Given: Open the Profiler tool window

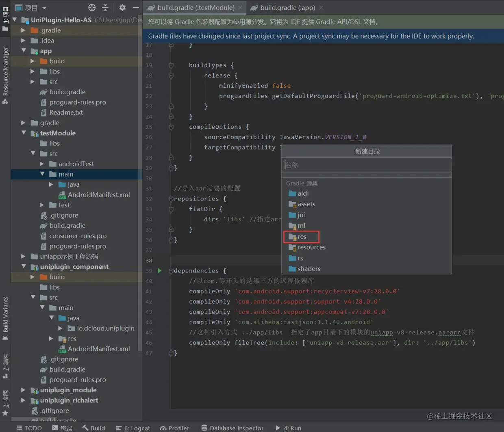Looking at the screenshot, I should coord(174,428).
